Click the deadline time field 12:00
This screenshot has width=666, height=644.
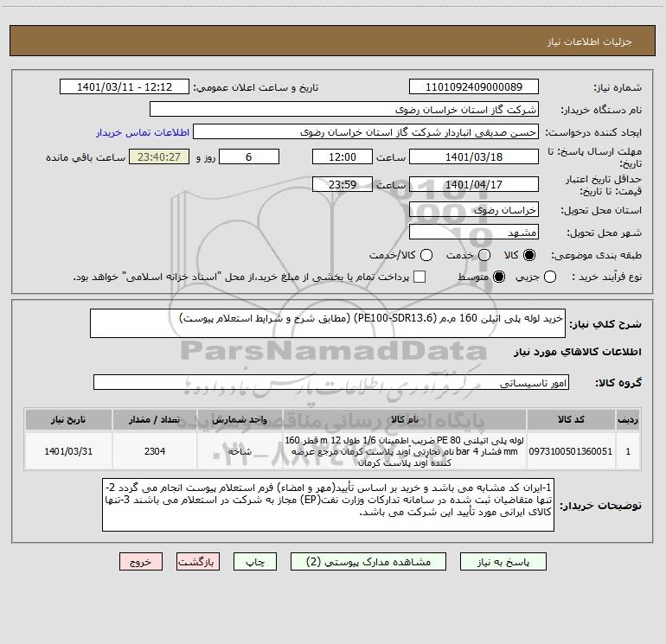(343, 156)
